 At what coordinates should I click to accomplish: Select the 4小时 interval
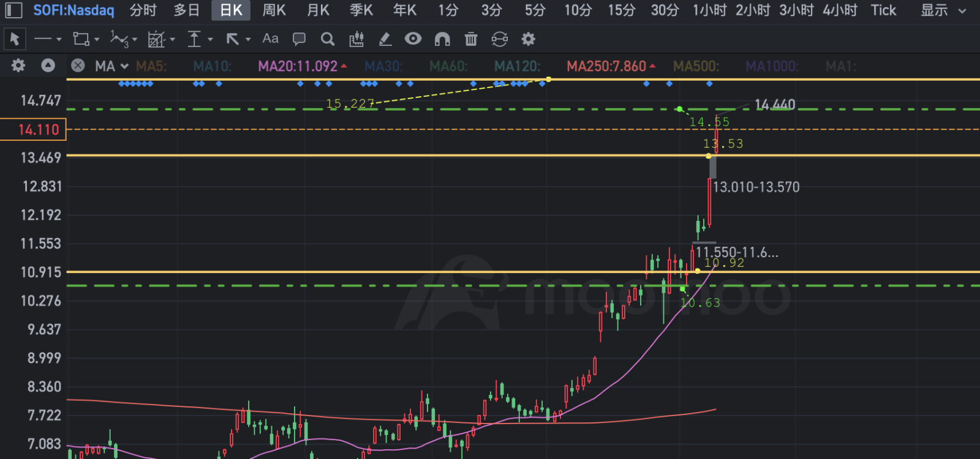(x=840, y=10)
